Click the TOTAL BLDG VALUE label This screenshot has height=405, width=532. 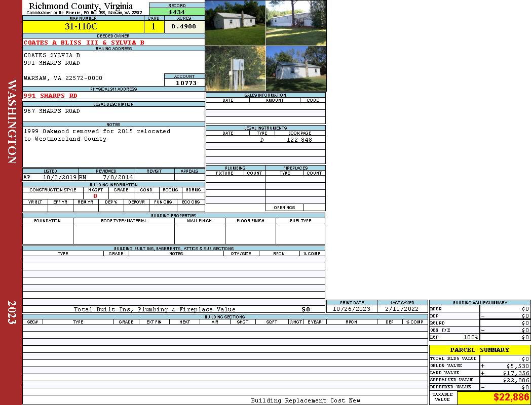[x=453, y=358]
